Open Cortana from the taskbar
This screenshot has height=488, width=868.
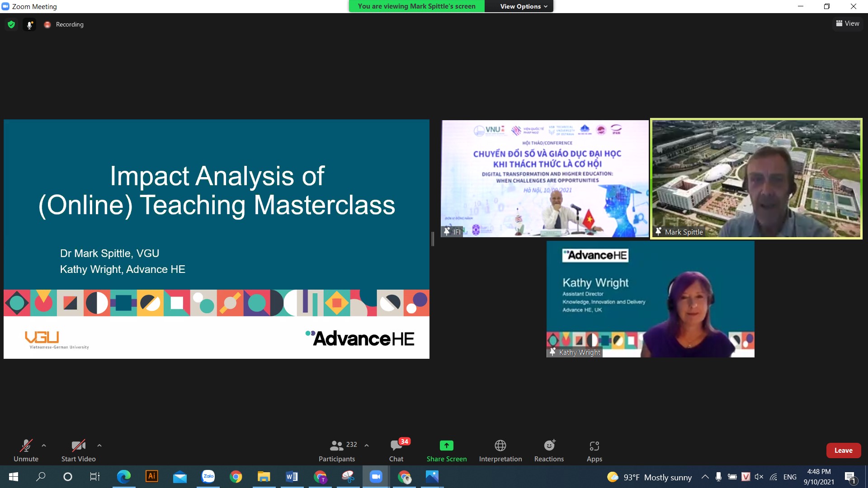[68, 477]
